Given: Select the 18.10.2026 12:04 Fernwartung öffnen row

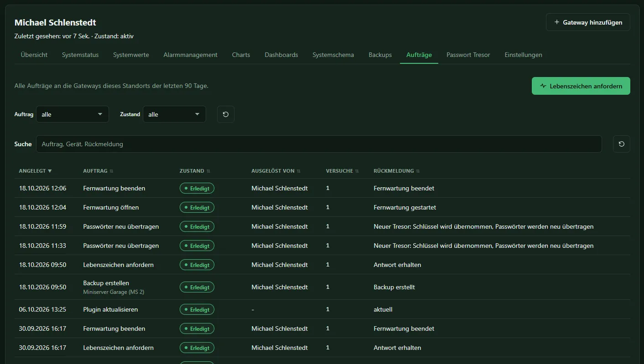Looking at the screenshot, I should [x=322, y=207].
